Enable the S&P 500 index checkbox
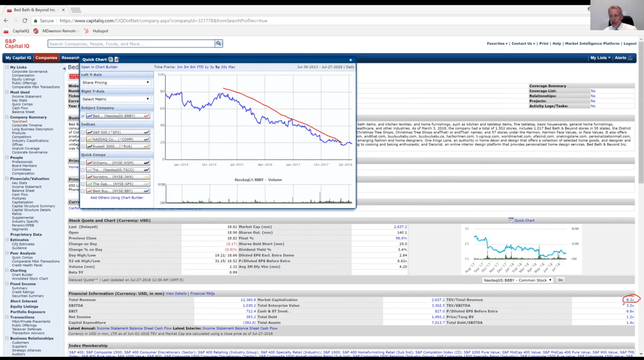Image resolution: width=644 pixels, height=360 pixels. (83, 133)
